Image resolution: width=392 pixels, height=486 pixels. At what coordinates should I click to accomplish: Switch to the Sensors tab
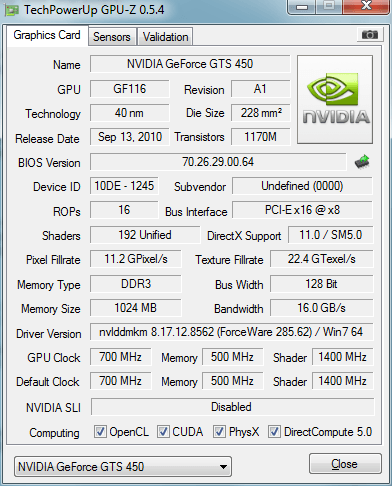click(x=112, y=37)
